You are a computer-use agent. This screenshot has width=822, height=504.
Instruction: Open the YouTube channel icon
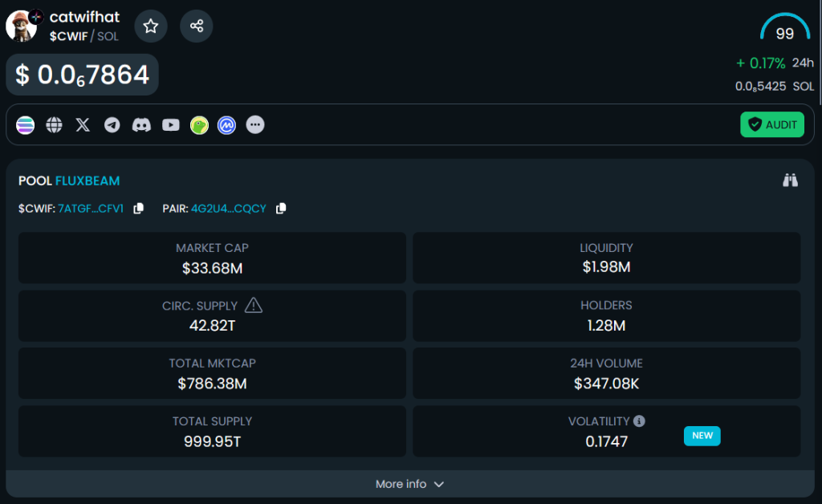171,125
